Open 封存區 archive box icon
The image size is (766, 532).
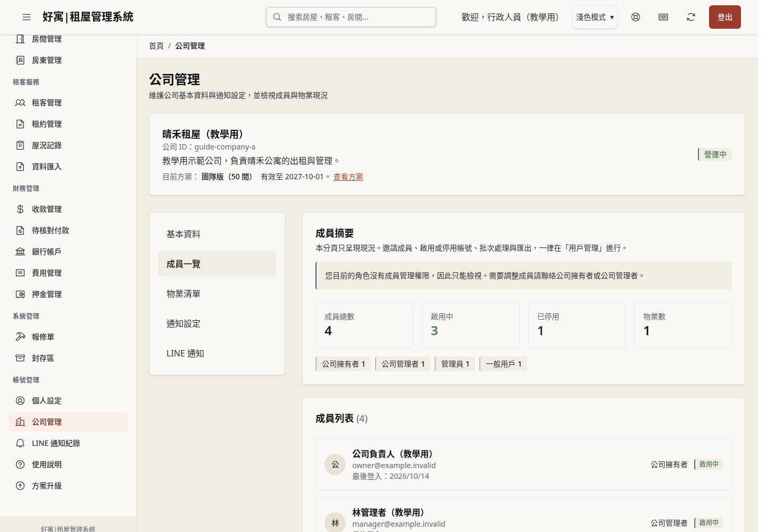click(x=20, y=358)
